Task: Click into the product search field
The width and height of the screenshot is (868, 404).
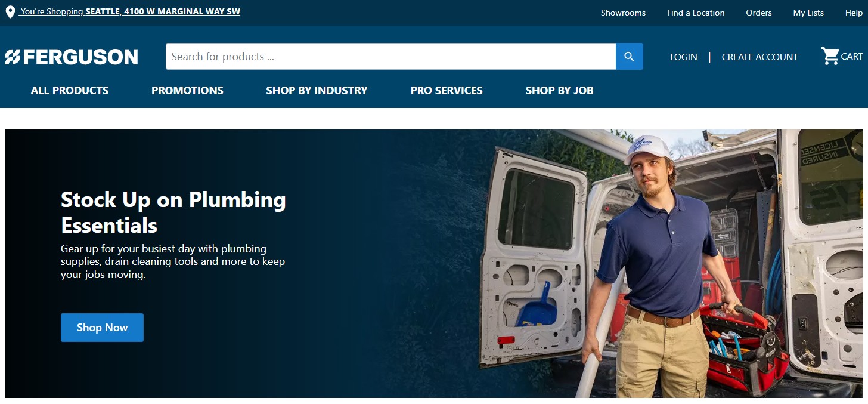Action: pos(390,57)
